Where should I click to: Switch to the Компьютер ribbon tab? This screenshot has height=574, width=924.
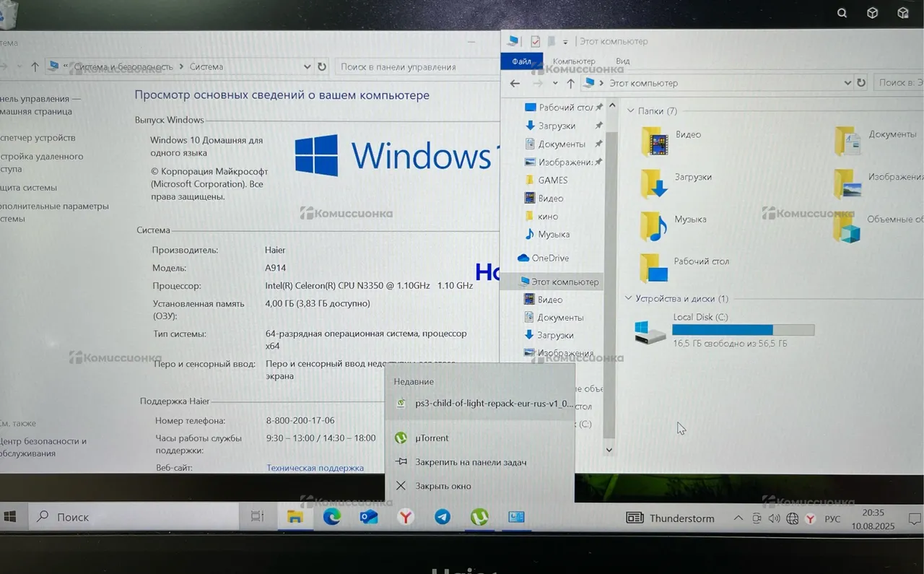click(574, 61)
